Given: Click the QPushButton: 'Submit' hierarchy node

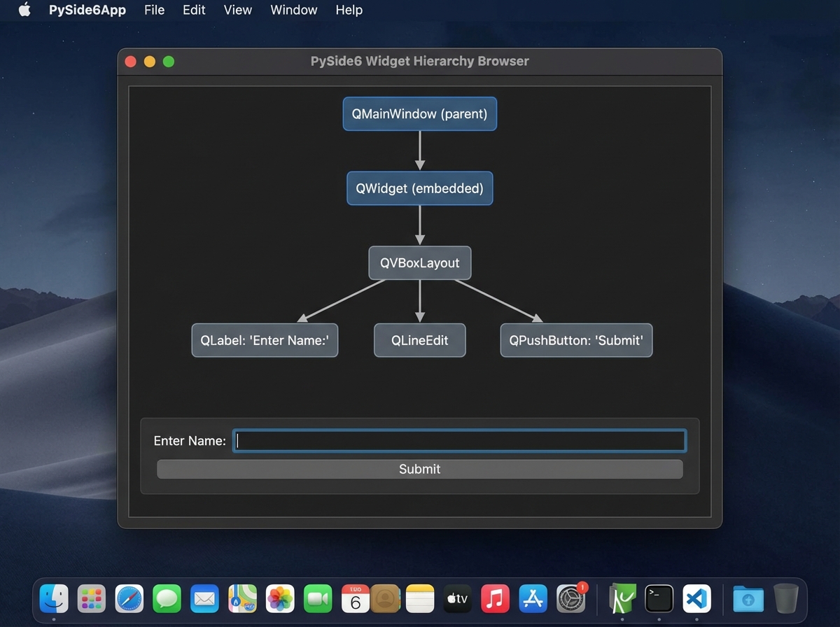Looking at the screenshot, I should [x=575, y=340].
